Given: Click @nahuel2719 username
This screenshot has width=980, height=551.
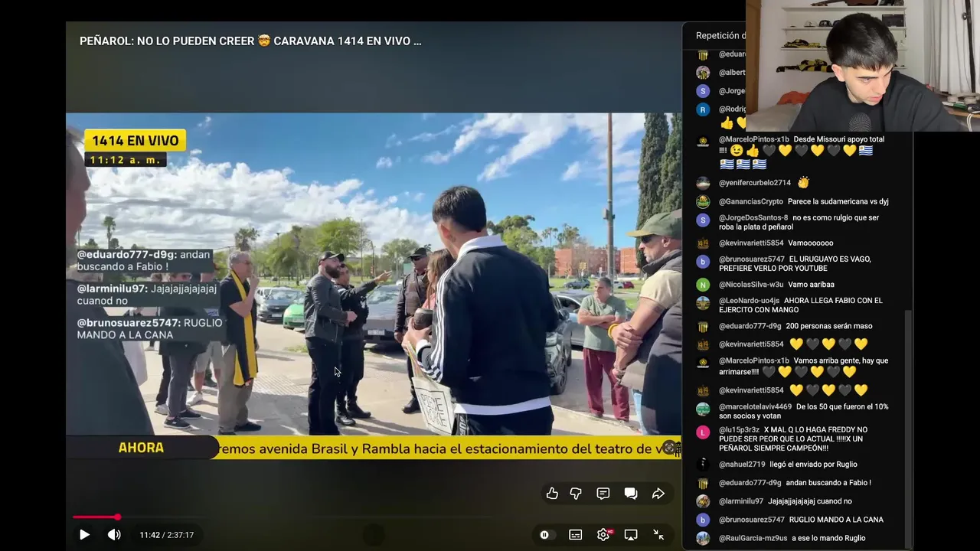Looking at the screenshot, I should [742, 465].
